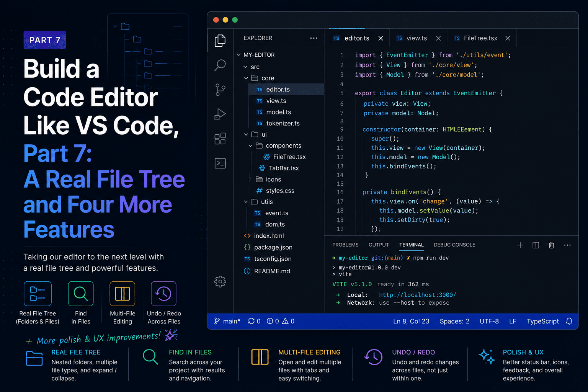Screen dimensions: 588x392
Task: Open the Search magnifier in activity bar
Action: 220,65
